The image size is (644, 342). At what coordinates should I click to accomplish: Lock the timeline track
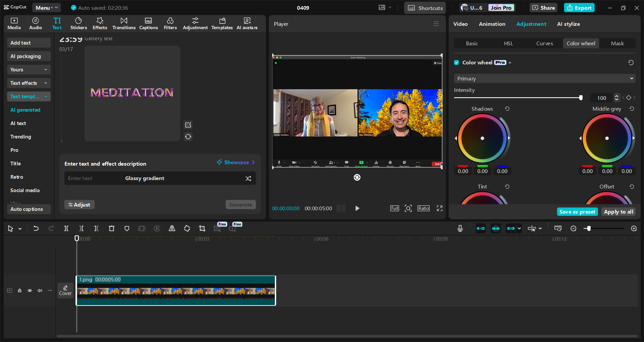tap(20, 290)
